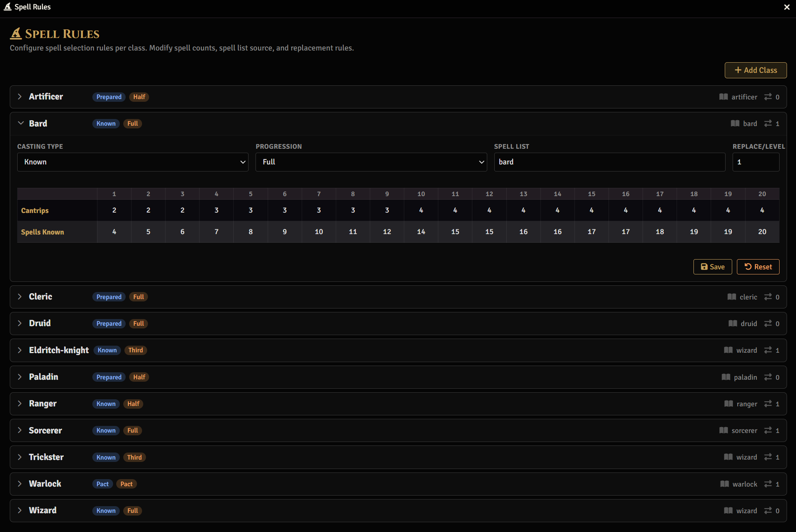Click the Spell List field containing bard
This screenshot has height=532, width=796.
click(x=609, y=162)
